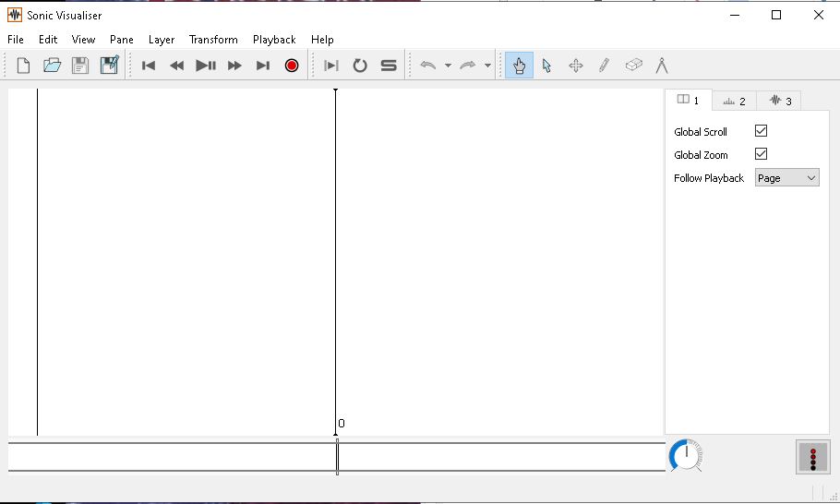Switch to layer tab 2
This screenshot has height=504, width=840.
(734, 101)
